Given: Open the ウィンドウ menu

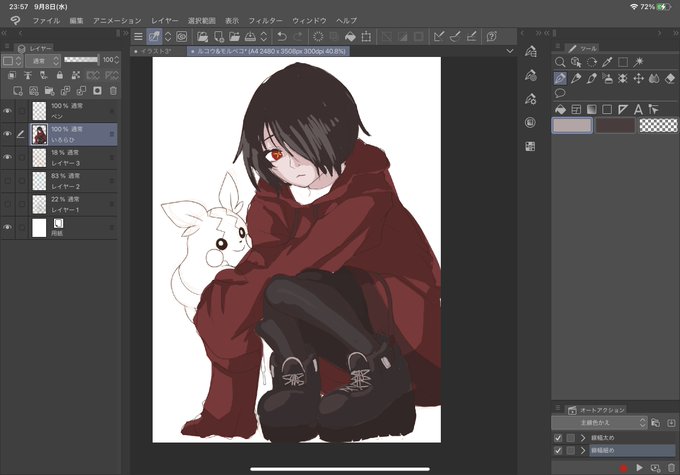Looking at the screenshot, I should [x=309, y=20].
